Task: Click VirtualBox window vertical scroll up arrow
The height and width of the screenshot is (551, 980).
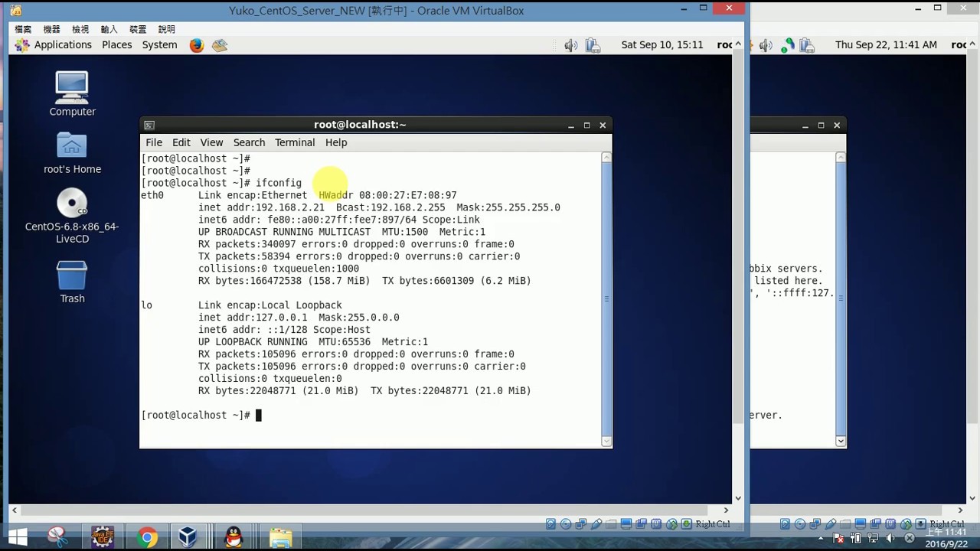Action: click(x=738, y=44)
